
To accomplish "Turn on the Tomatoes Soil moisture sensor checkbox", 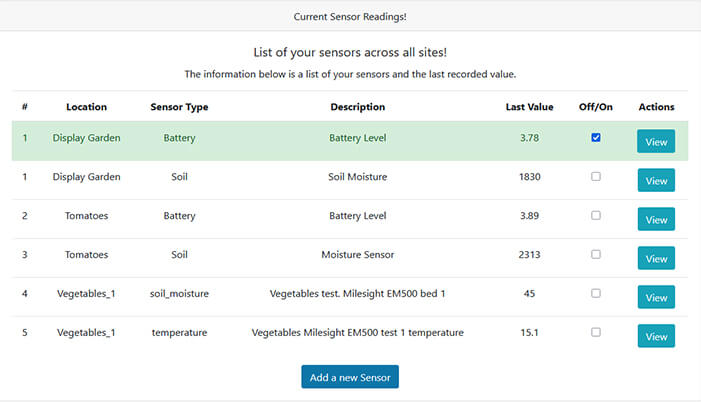I will click(x=596, y=254).
